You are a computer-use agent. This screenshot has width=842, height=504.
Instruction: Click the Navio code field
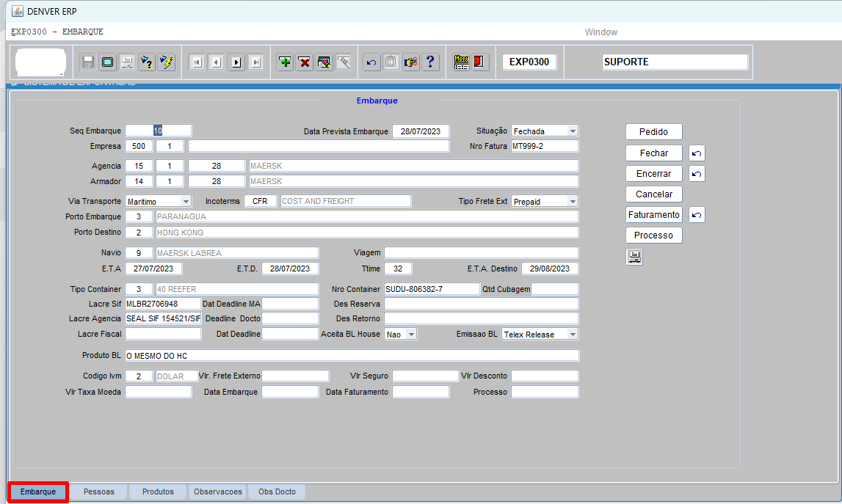coord(139,253)
